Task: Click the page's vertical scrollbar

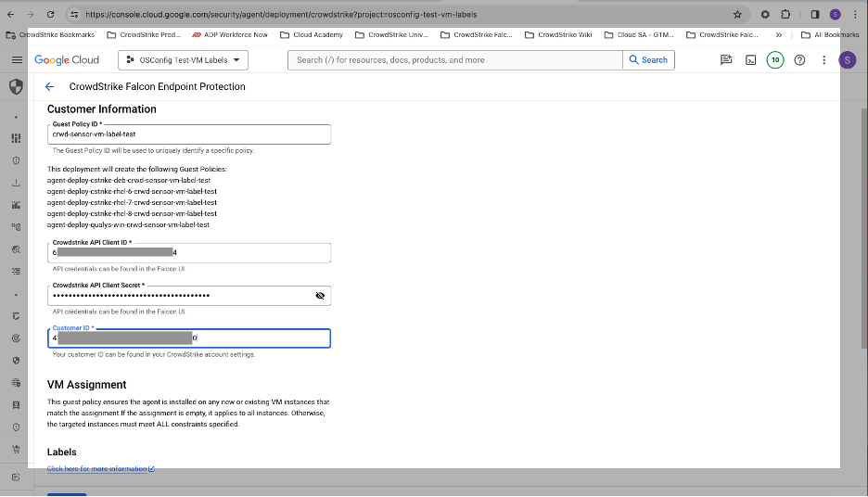Action: tap(863, 228)
